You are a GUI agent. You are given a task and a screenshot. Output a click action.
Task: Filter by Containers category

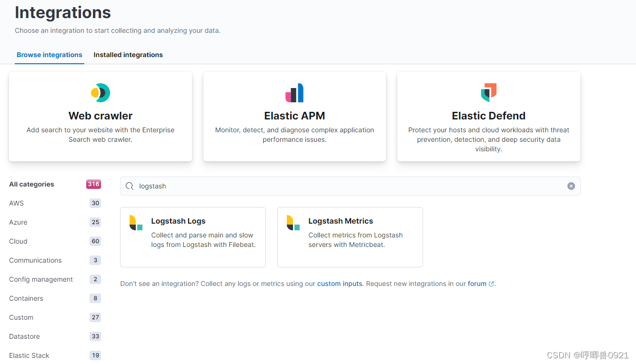26,298
